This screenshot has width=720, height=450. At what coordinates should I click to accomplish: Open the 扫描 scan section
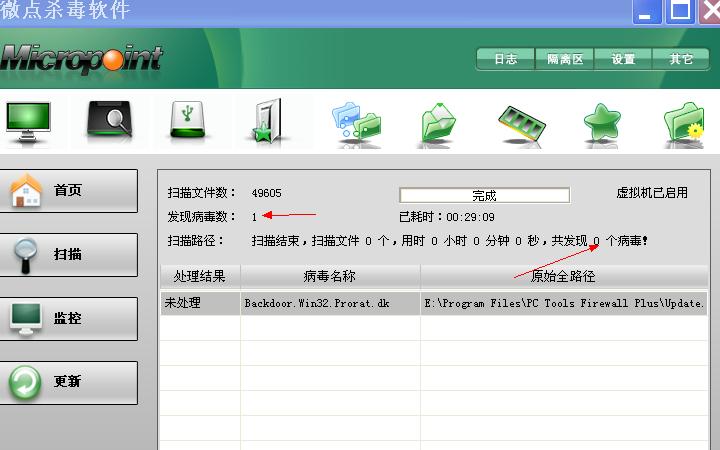tap(69, 255)
